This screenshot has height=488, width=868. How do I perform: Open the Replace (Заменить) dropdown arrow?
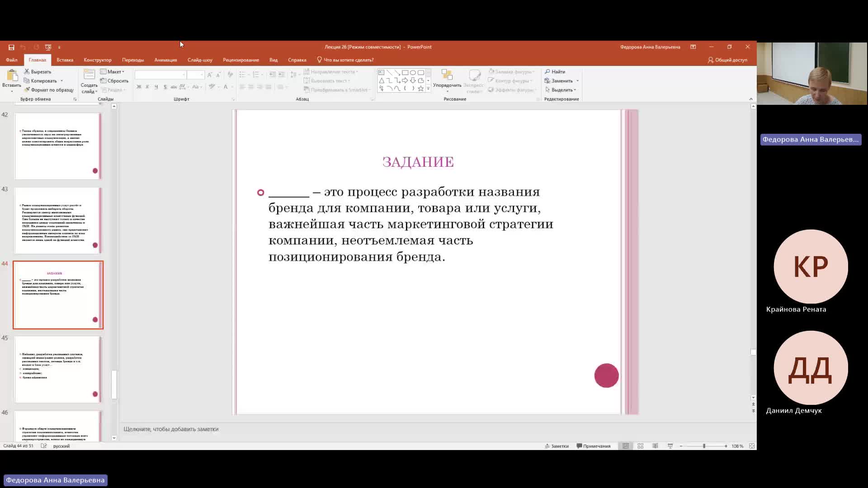pos(577,81)
